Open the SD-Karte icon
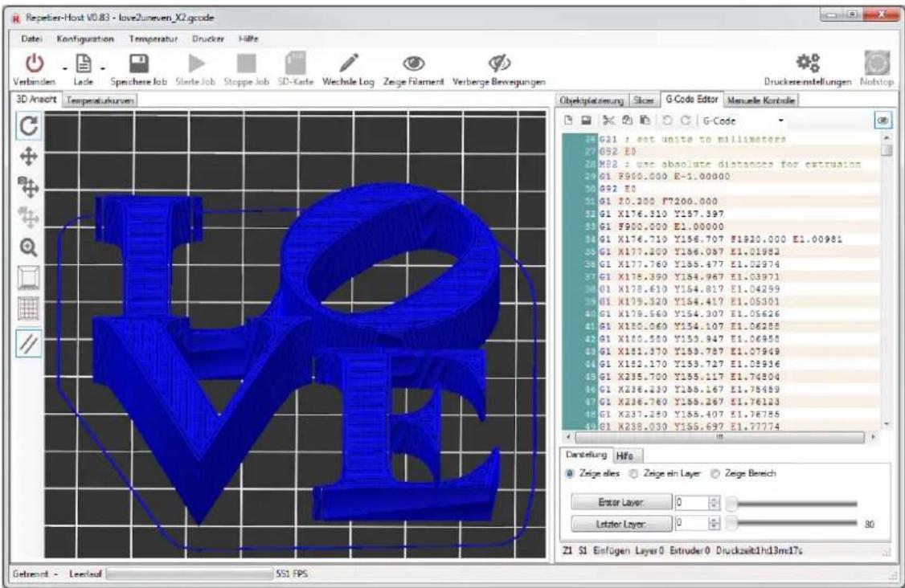Viewport: 905px width, 588px height. coord(296,63)
